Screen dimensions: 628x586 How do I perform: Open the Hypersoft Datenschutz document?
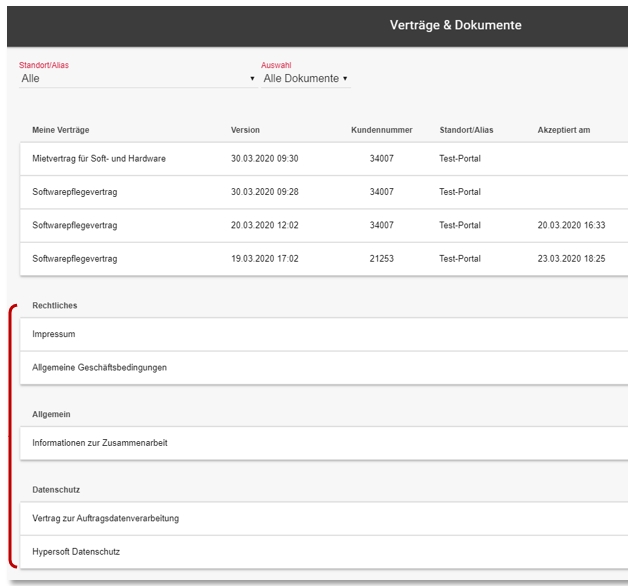(324, 552)
